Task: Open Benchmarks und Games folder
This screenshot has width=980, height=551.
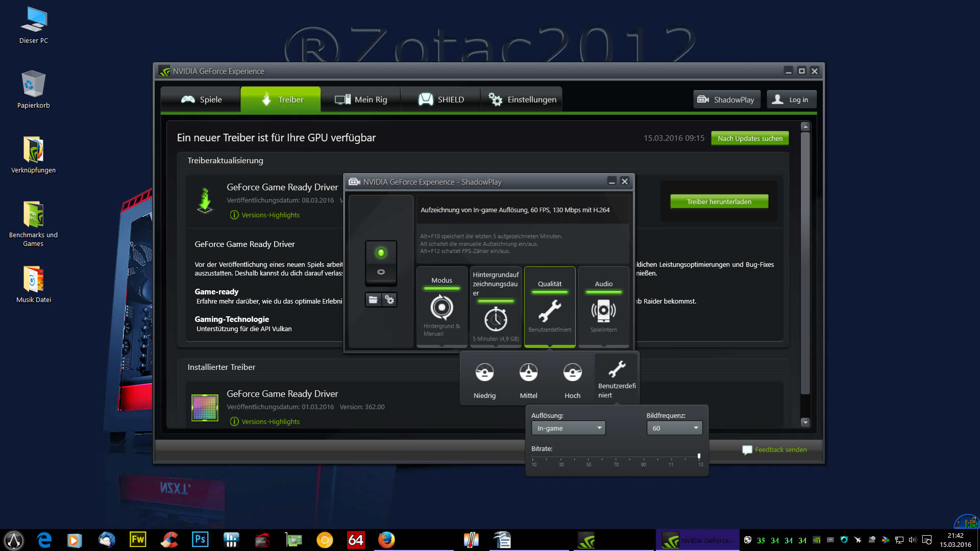Action: coord(34,223)
